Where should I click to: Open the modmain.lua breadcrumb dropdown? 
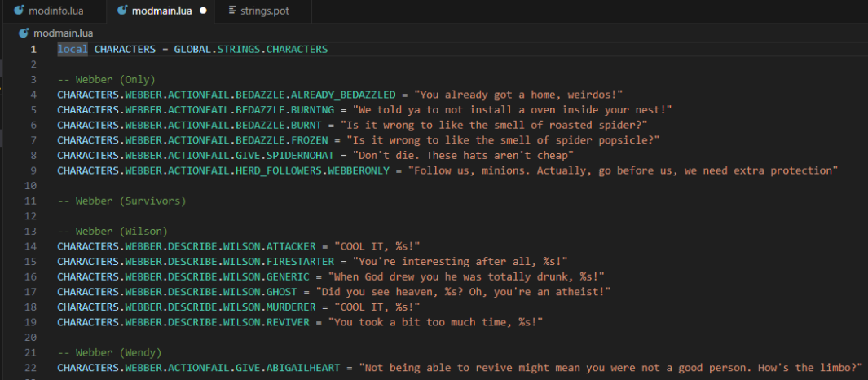tap(63, 33)
